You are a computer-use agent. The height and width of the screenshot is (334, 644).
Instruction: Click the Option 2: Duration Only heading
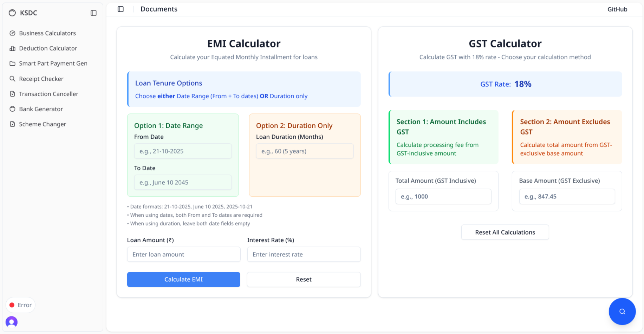pos(294,125)
